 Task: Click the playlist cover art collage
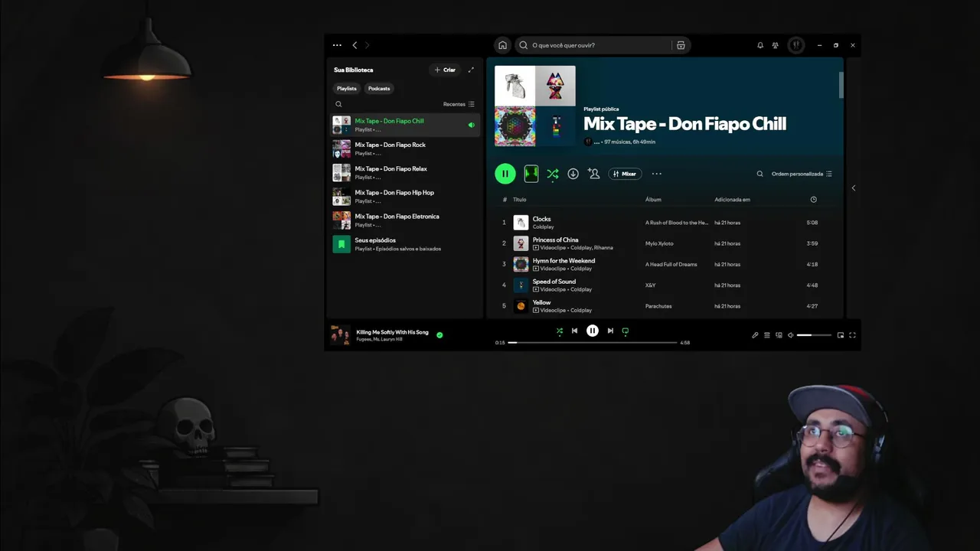[534, 106]
